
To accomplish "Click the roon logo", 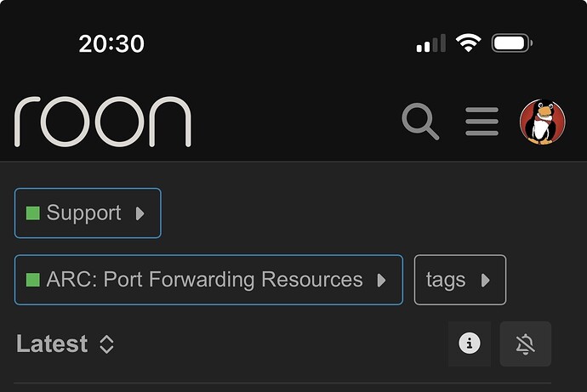I will (x=103, y=122).
